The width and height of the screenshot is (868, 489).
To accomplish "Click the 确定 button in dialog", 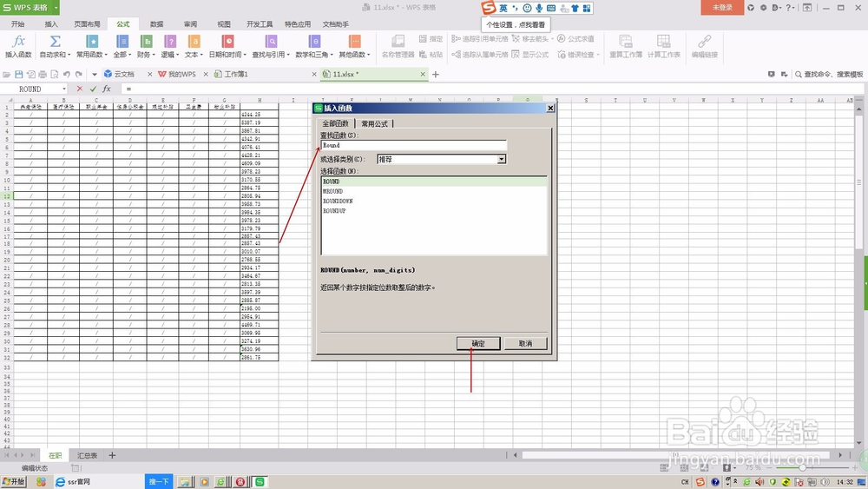I will point(478,343).
